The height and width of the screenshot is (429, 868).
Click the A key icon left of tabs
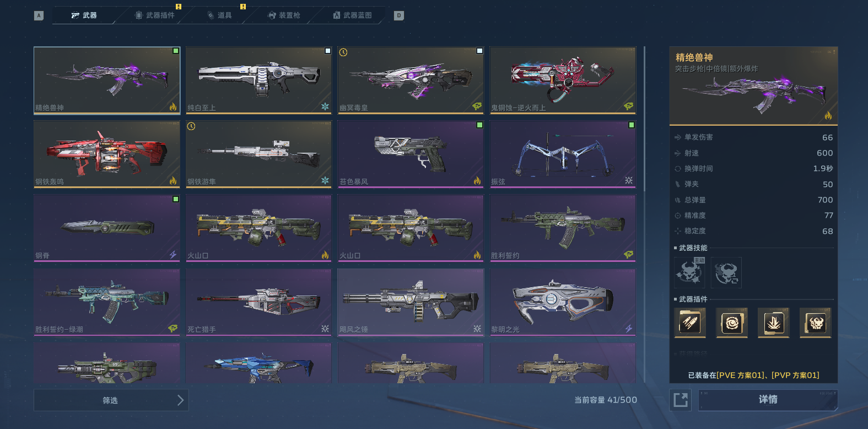coord(39,15)
